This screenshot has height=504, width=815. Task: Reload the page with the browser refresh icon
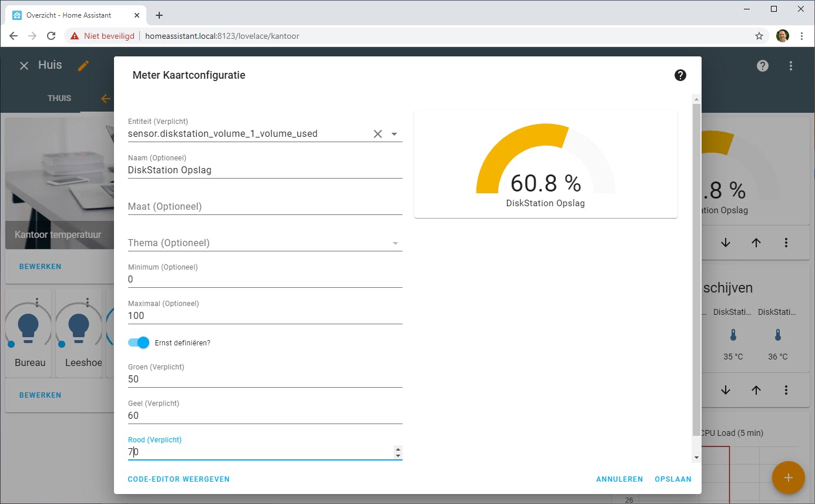51,36
